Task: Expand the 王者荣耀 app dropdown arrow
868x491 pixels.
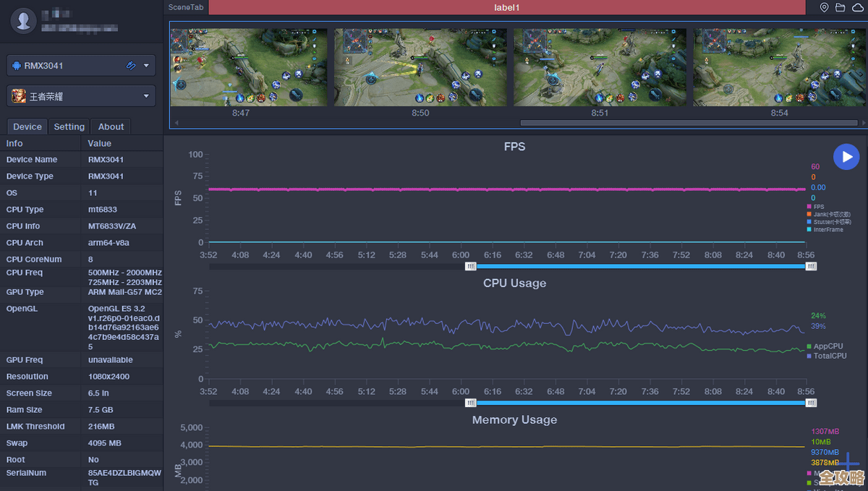Action: click(x=147, y=96)
